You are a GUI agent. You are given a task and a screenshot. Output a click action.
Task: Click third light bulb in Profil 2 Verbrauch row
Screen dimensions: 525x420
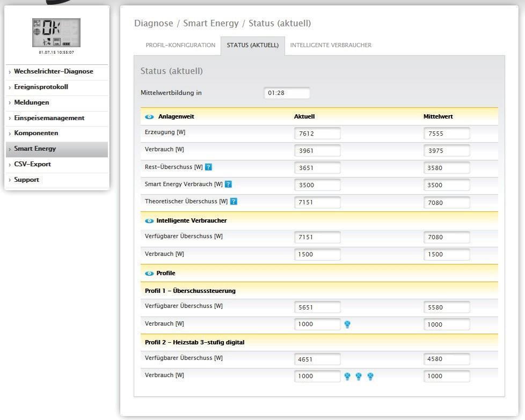[370, 377]
